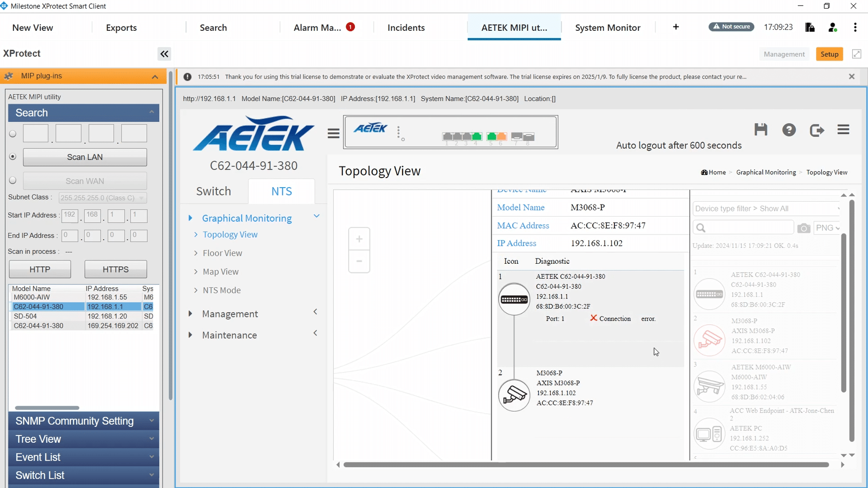Open Device type filter dropdown

767,208
